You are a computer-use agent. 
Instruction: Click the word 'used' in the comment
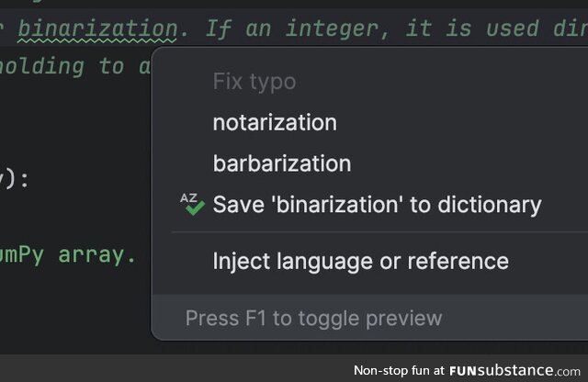coord(512,28)
